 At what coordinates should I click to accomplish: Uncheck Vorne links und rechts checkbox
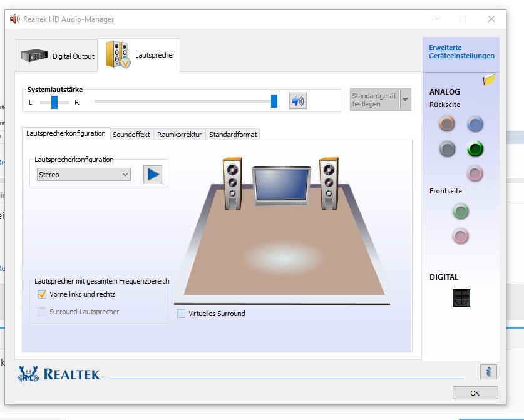[x=42, y=294]
